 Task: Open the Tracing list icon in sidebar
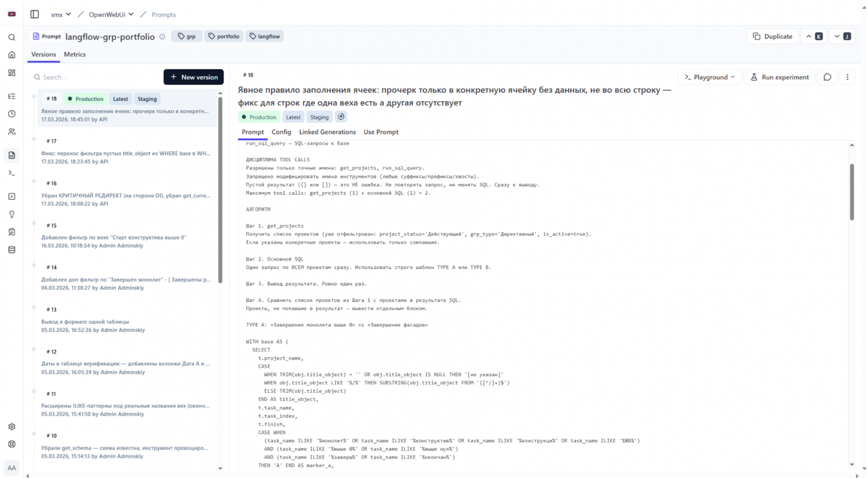(x=12, y=96)
